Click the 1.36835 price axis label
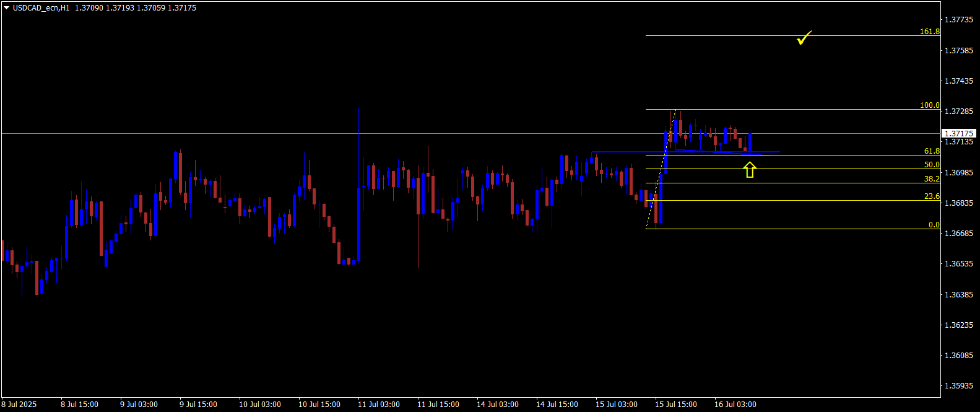Screen dimensions: 980x412 pyautogui.click(x=958, y=203)
